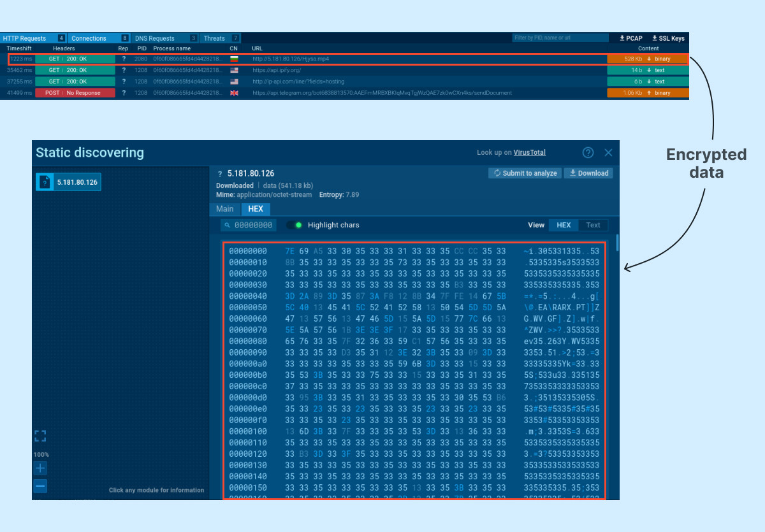Click the Submit to analyze button
This screenshot has height=532, width=765.
(525, 173)
